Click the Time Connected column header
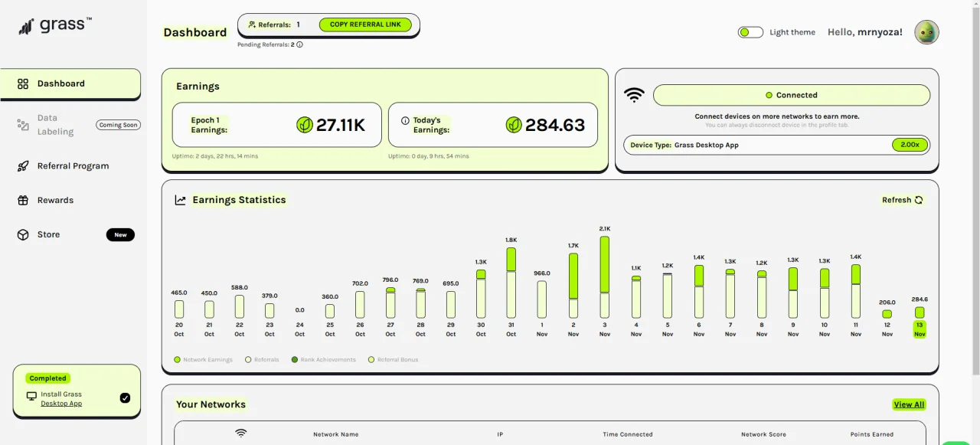The width and height of the screenshot is (980, 445). [628, 434]
